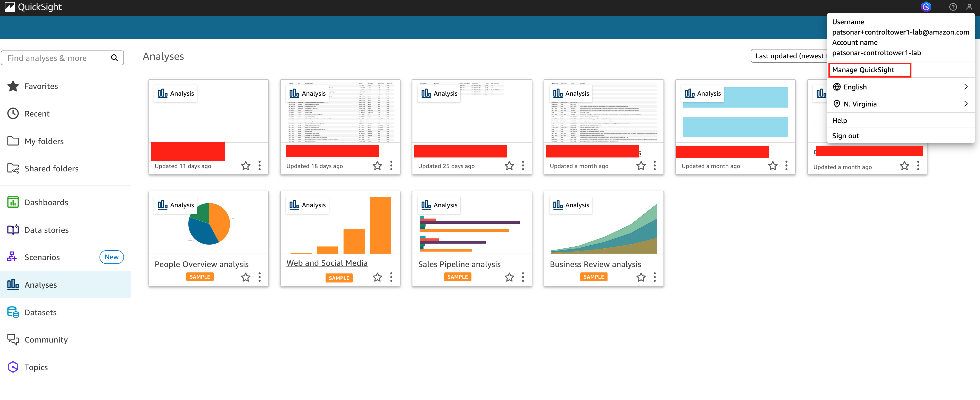Click the user profile icon
Screen dimensions: 980x400
tap(969, 7)
